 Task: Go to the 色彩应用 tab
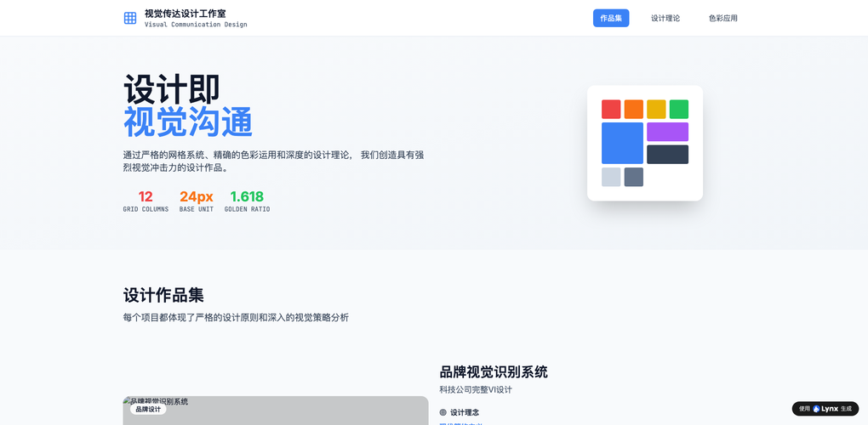coord(723,18)
